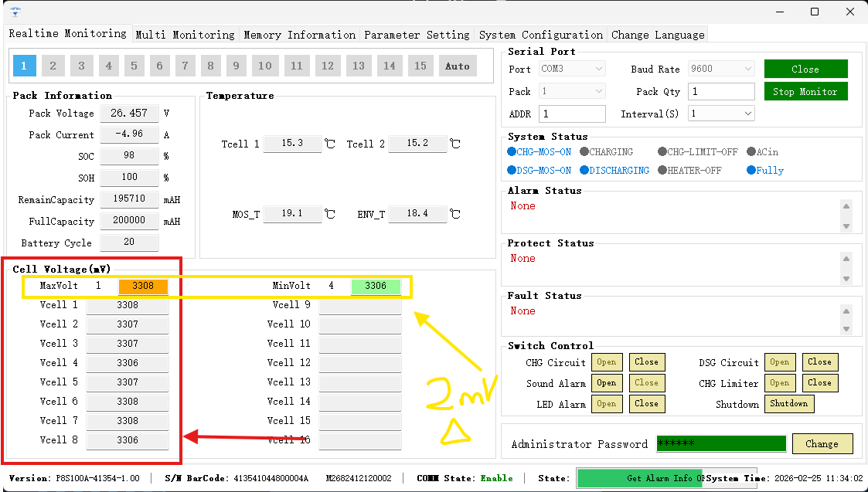Select pack number 3 button
This screenshot has width=868, height=492.
pyautogui.click(x=81, y=66)
